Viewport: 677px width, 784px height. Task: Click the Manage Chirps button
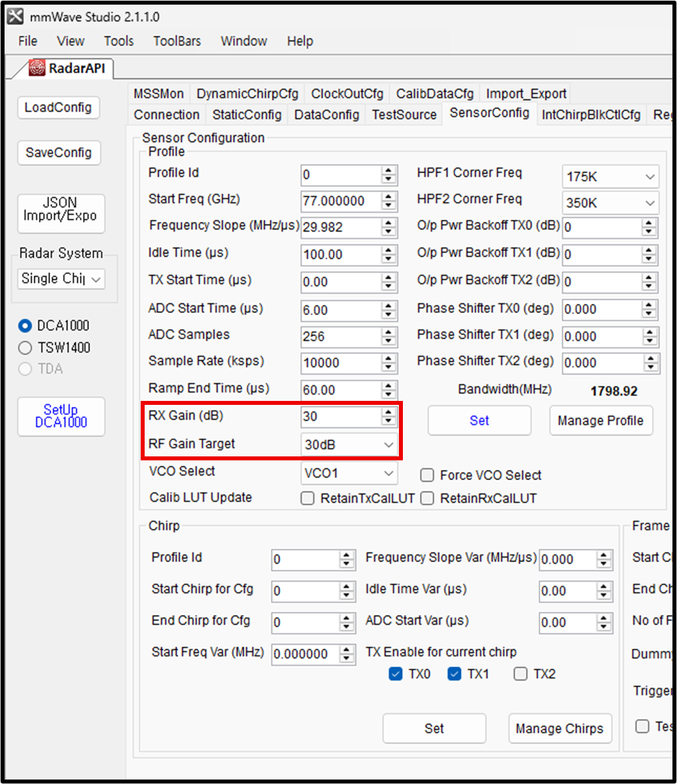pyautogui.click(x=559, y=729)
